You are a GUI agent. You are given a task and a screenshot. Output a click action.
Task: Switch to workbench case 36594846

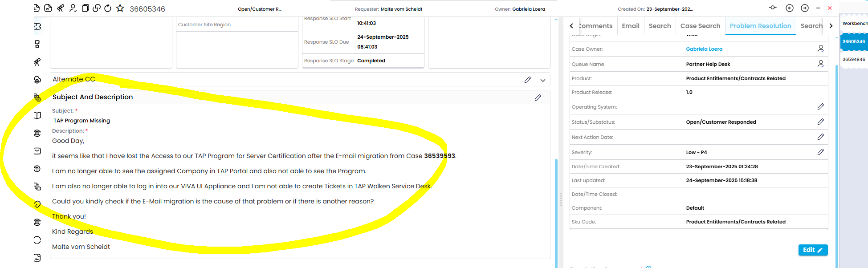click(x=854, y=59)
